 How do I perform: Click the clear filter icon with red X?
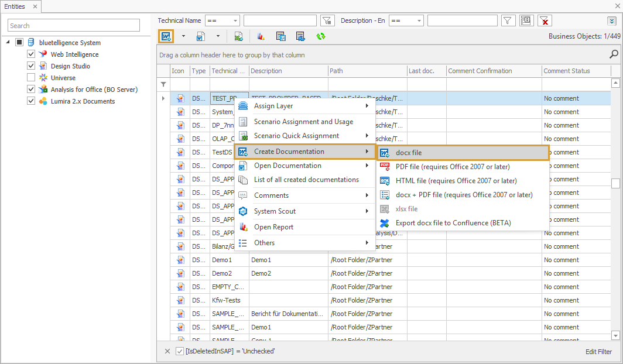click(x=544, y=20)
